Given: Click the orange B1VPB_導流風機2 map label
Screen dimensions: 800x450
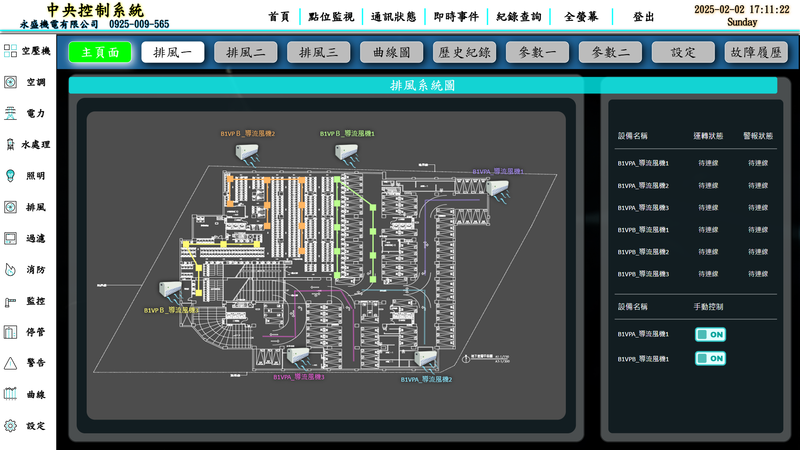Looking at the screenshot, I should click(248, 134).
